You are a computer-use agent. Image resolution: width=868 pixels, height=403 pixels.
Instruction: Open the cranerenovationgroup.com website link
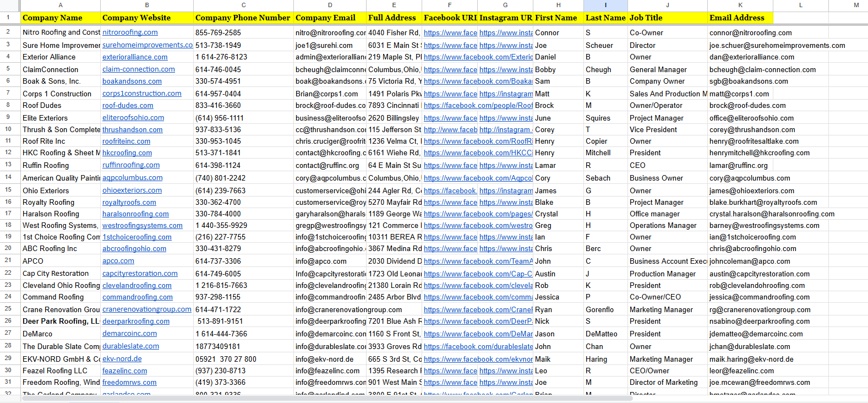click(x=146, y=309)
